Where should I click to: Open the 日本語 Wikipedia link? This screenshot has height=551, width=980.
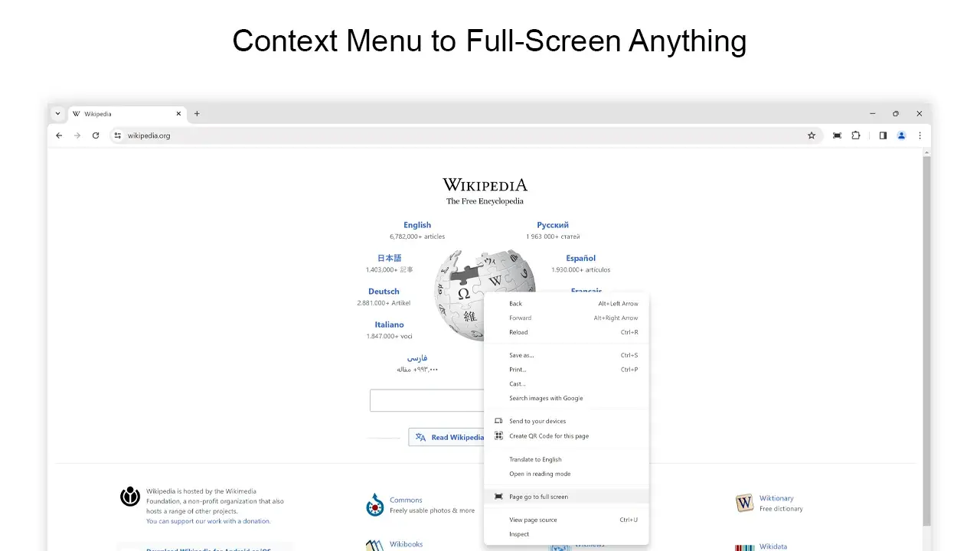coord(389,258)
